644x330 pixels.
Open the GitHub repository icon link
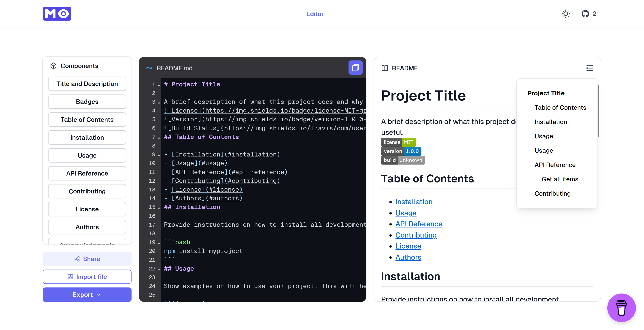click(585, 14)
